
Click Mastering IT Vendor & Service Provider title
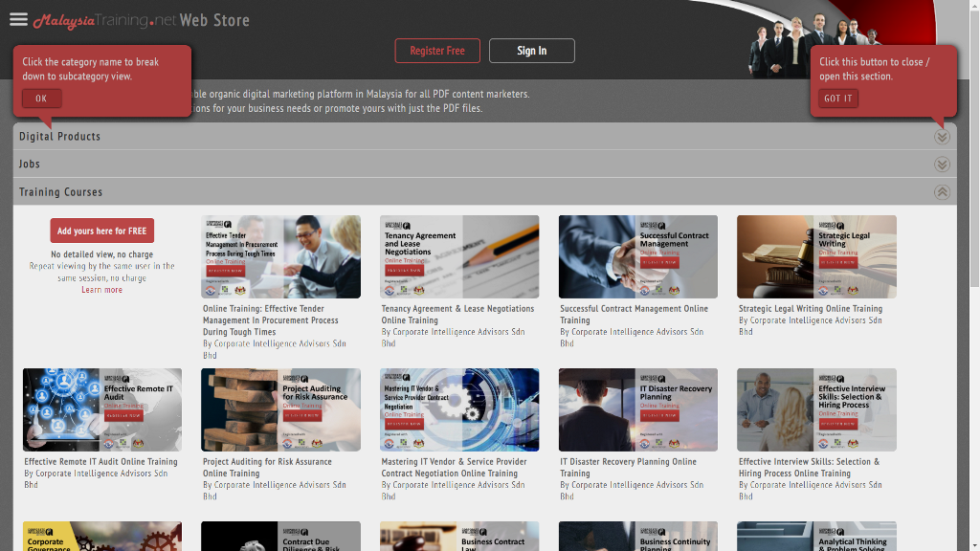click(455, 467)
